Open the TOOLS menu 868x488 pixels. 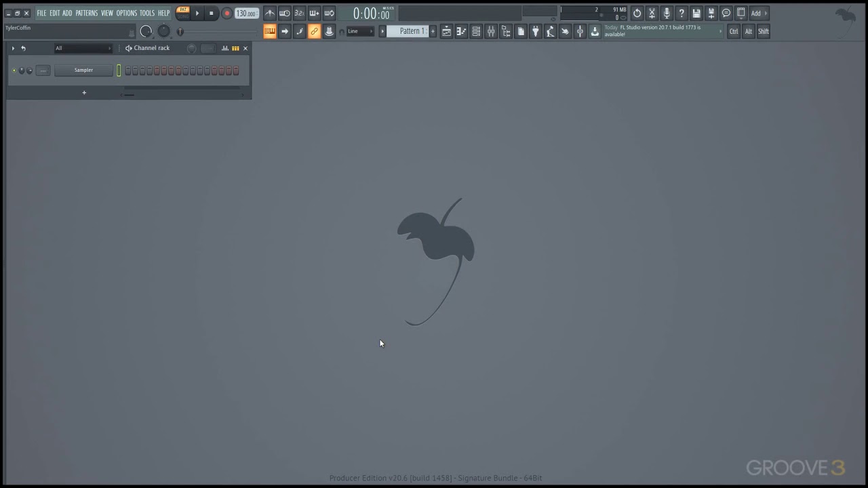pos(147,13)
